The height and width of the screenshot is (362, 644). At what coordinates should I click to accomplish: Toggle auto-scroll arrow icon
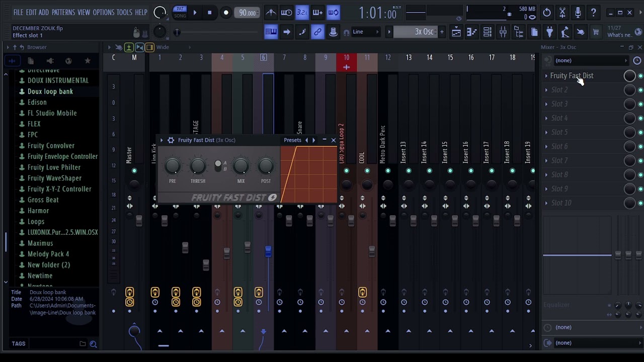click(286, 32)
